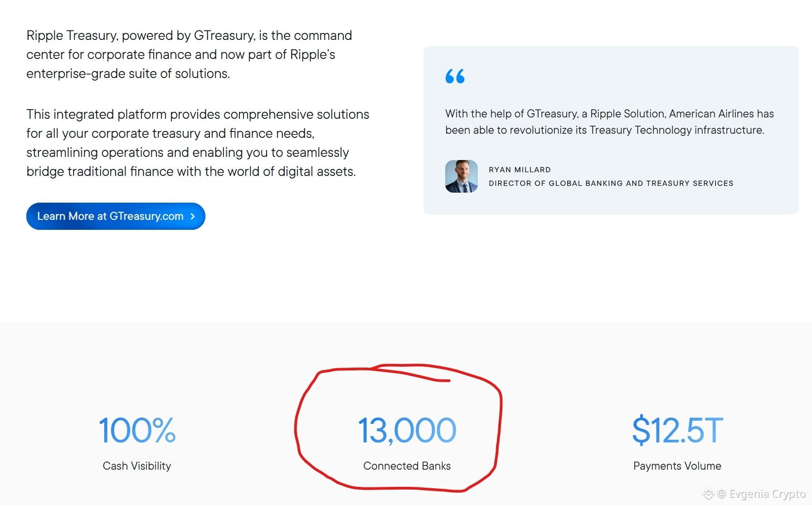This screenshot has height=505, width=812.
Task: Click the word GTreasury in the first paragraph
Action: (224, 35)
